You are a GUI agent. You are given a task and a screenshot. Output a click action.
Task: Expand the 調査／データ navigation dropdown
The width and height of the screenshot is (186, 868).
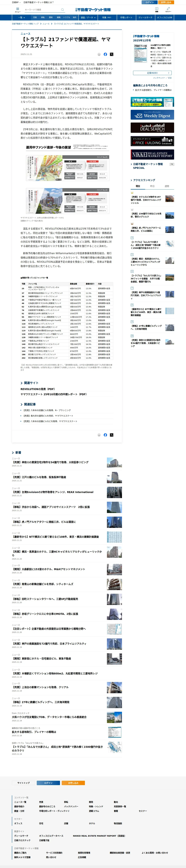pos(88,18)
